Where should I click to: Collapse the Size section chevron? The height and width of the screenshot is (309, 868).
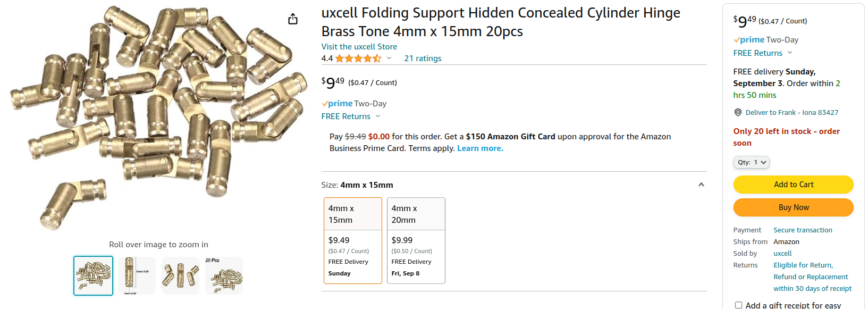coord(701,185)
